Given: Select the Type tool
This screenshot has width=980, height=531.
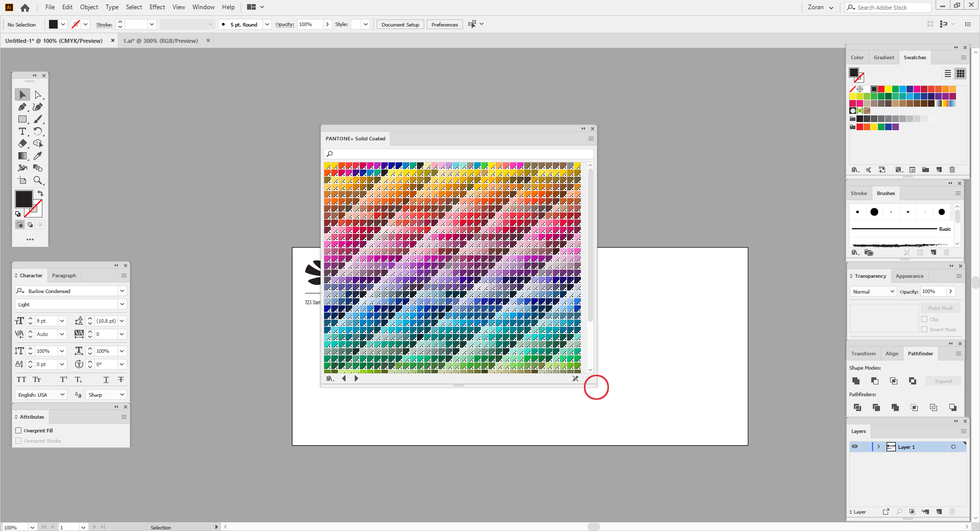Looking at the screenshot, I should (22, 131).
